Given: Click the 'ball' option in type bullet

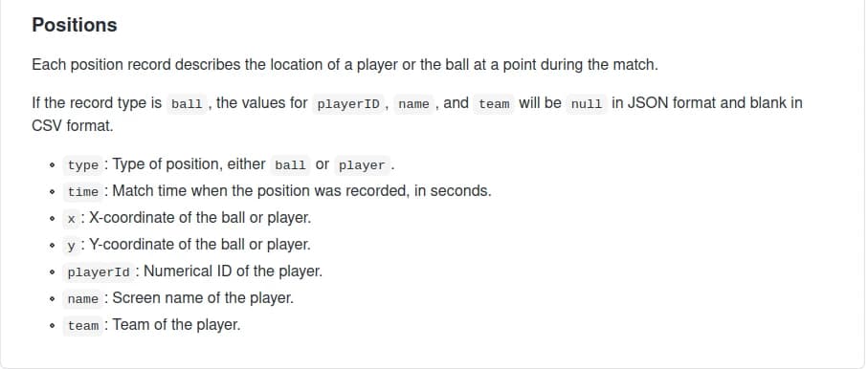Looking at the screenshot, I should tap(290, 164).
